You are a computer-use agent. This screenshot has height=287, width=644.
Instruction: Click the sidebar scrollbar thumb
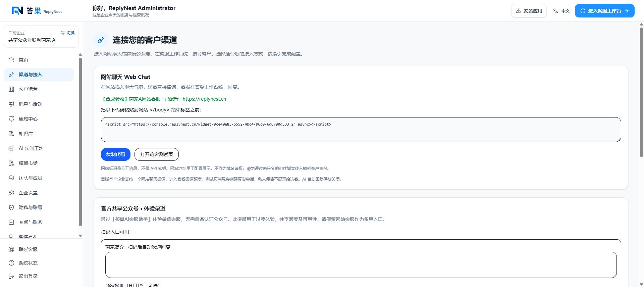[80, 142]
